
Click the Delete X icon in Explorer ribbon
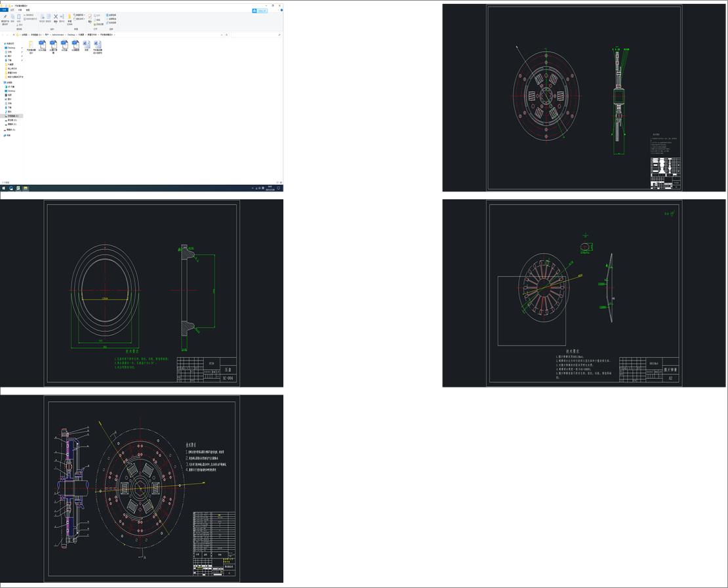pyautogui.click(x=56, y=16)
